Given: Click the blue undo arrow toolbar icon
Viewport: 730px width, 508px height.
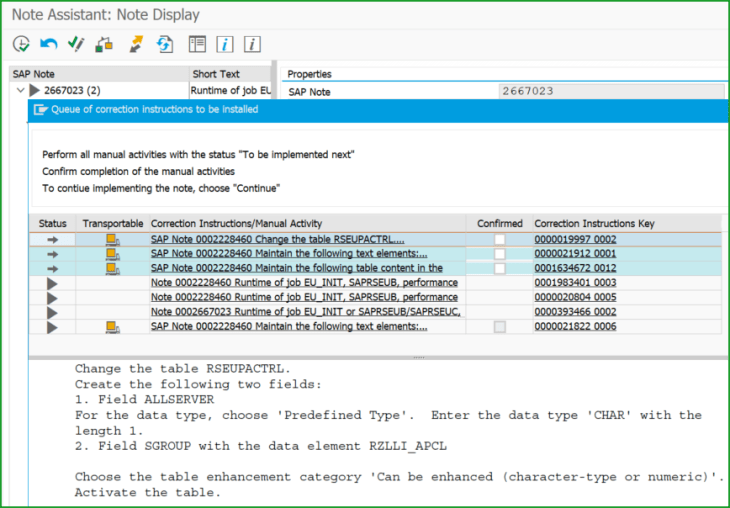Looking at the screenshot, I should (48, 44).
